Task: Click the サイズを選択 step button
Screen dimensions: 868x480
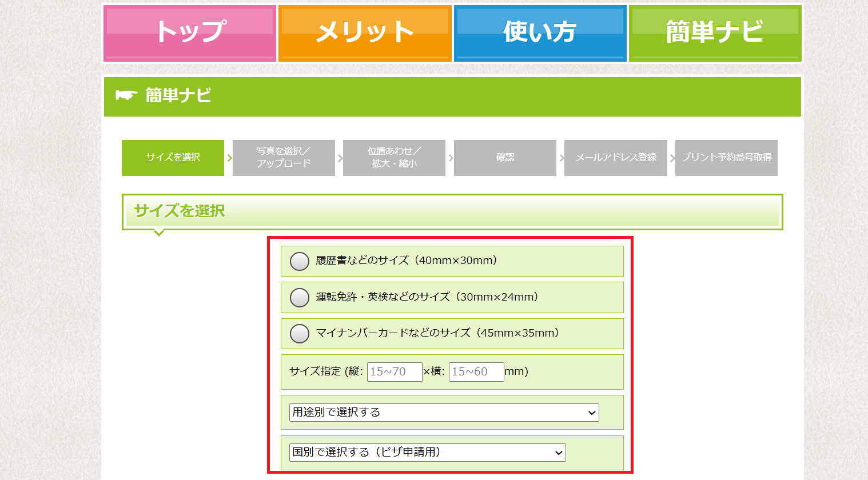Action: [173, 158]
